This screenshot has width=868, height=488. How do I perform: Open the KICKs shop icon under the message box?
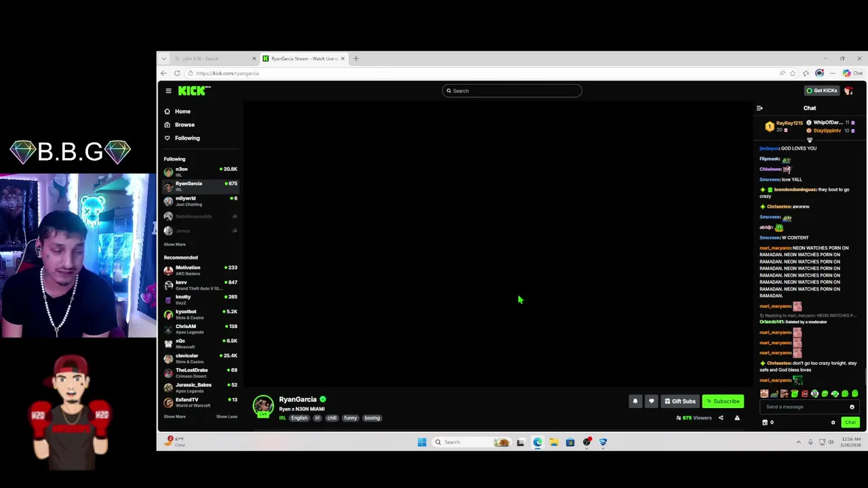coord(765,423)
